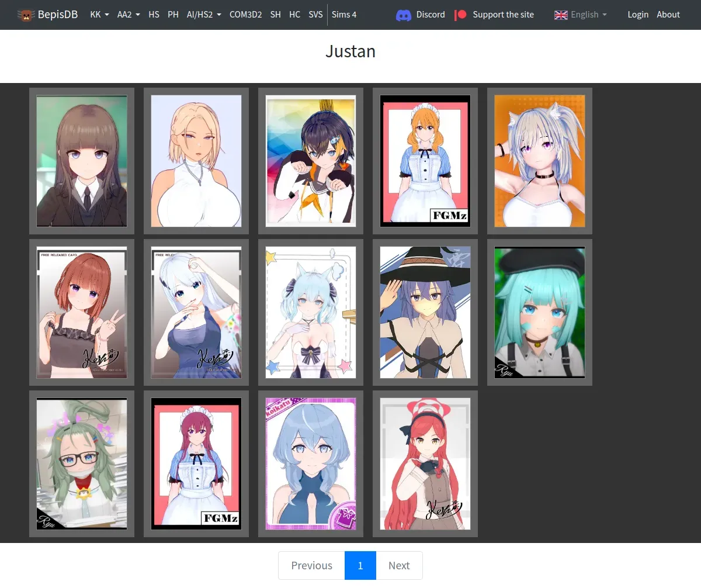Click the Next page button
The image size is (701, 588).
(x=399, y=565)
